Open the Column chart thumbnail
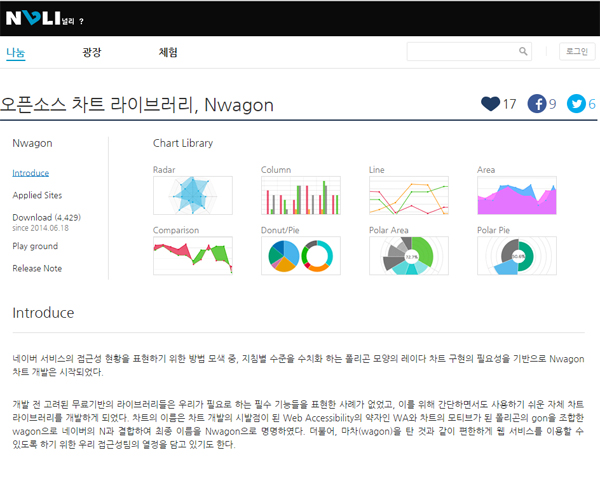 [301, 195]
